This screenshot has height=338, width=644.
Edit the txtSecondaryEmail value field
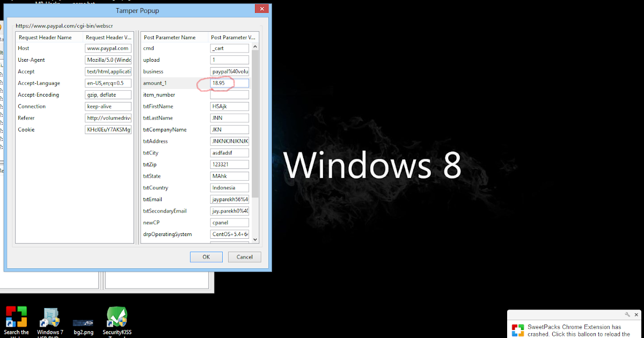pyautogui.click(x=229, y=211)
